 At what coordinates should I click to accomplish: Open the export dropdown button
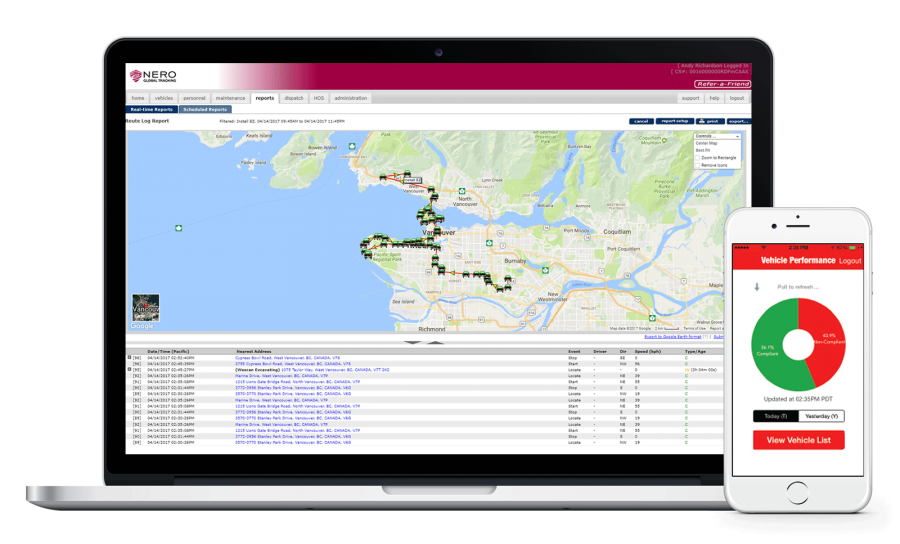coord(738,121)
